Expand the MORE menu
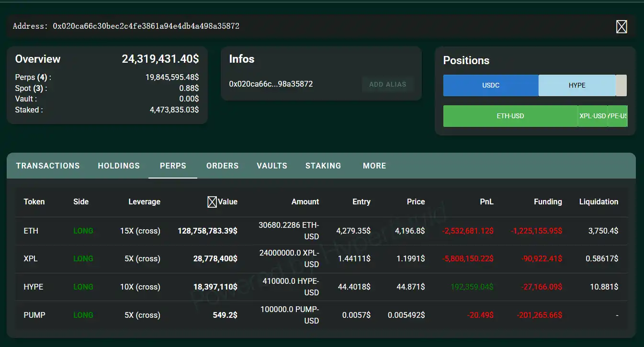The height and width of the screenshot is (347, 644). pyautogui.click(x=374, y=166)
